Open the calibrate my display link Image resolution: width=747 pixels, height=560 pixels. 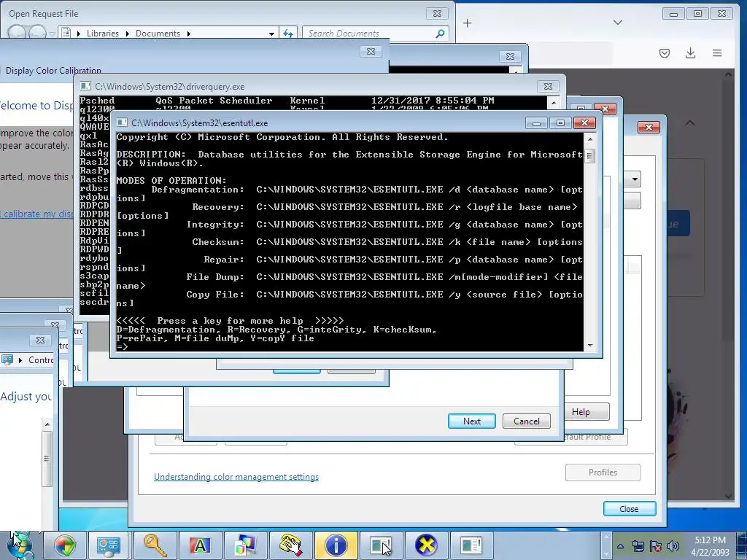[36, 214]
